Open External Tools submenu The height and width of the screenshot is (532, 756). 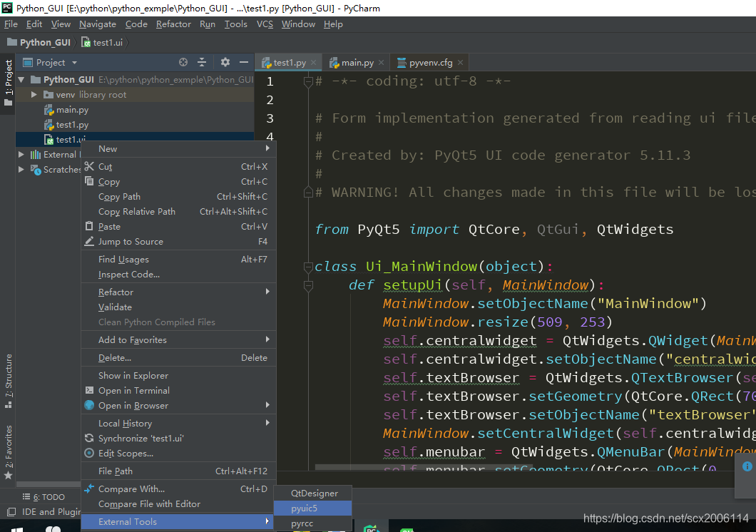point(178,521)
